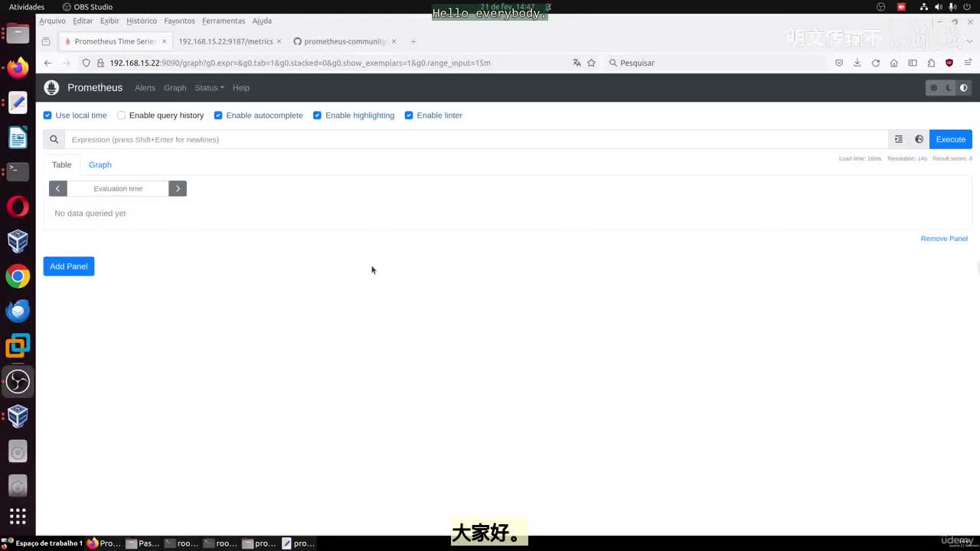Screen dimensions: 980x551
Task: Open the Histórico menu
Action: (142, 21)
